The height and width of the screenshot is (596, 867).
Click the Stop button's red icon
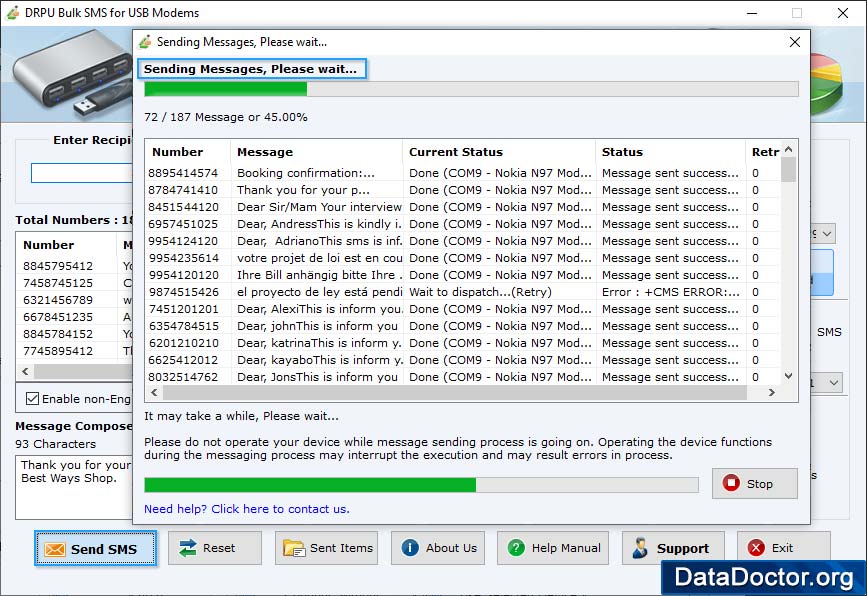(731, 483)
